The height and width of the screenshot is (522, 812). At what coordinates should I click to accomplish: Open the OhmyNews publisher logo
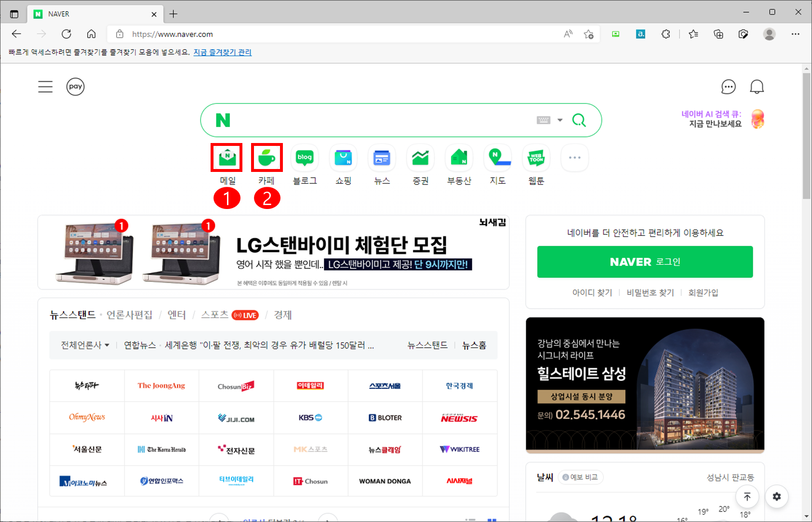click(x=87, y=418)
